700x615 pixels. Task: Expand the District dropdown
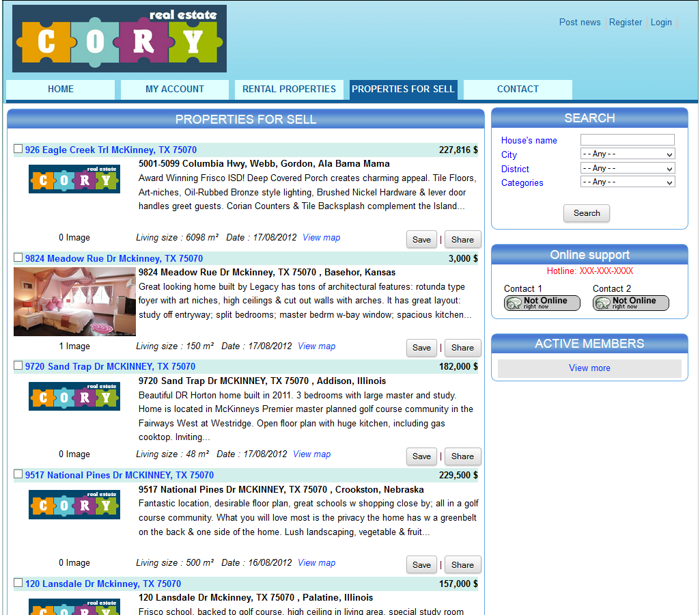coord(627,168)
